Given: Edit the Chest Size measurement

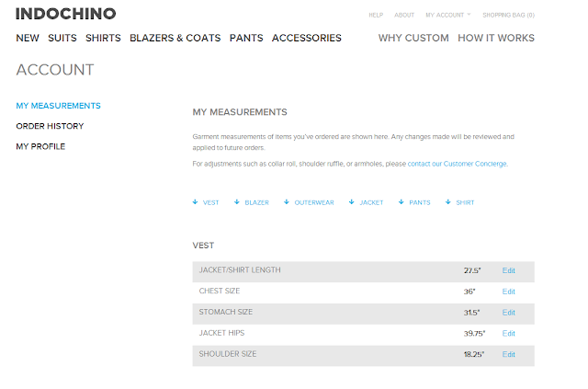Looking at the screenshot, I should [x=509, y=292].
